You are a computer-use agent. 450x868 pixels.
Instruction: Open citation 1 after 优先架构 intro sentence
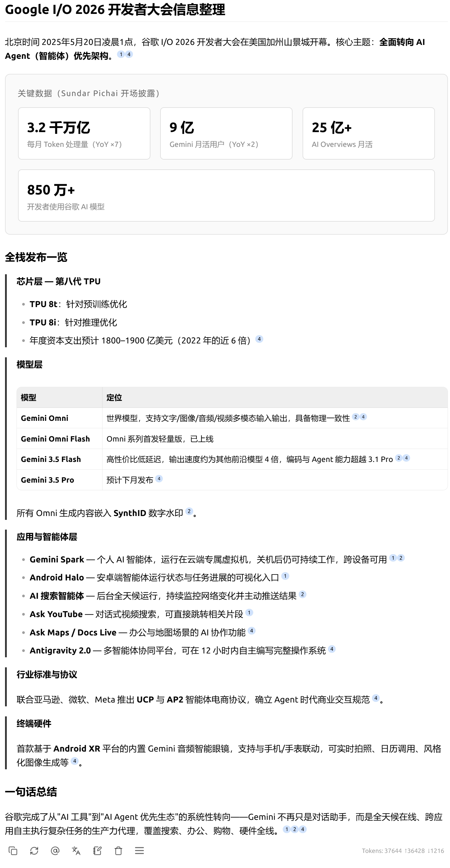(x=121, y=54)
